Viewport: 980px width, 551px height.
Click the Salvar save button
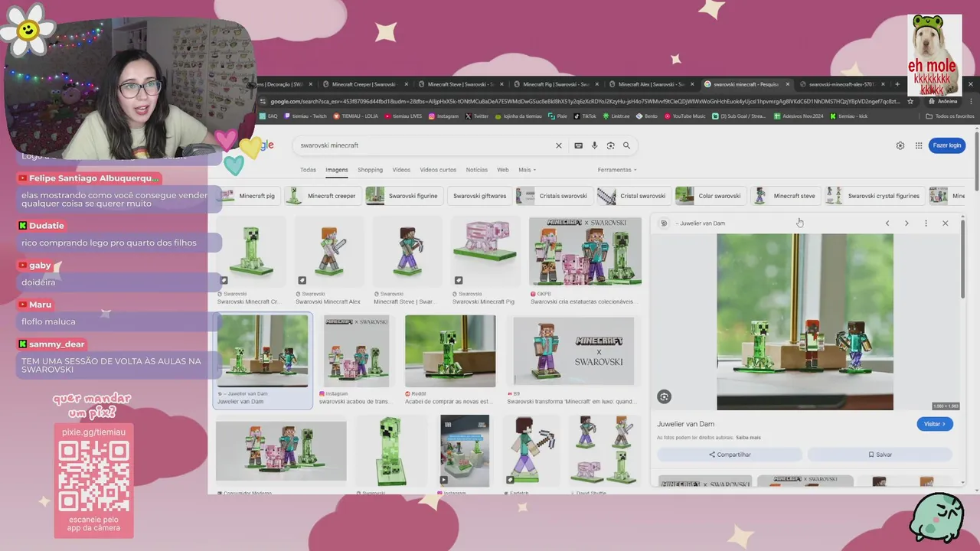(880, 455)
